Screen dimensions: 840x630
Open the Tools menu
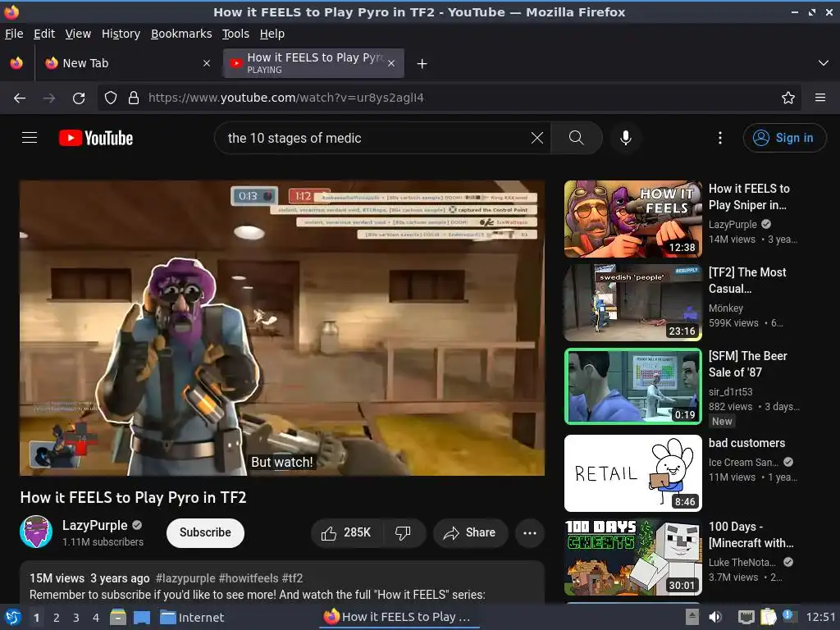235,34
